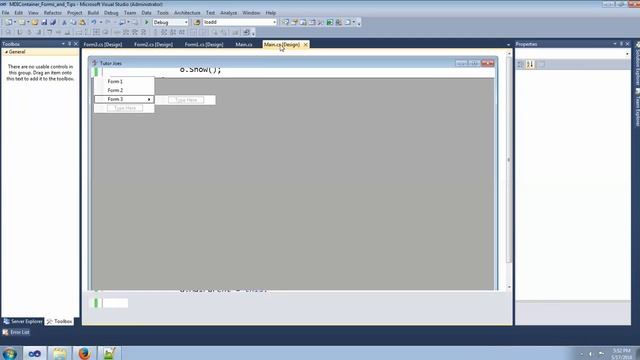The width and height of the screenshot is (640, 360).
Task: Switch to the Main.cs code tab
Action: click(x=244, y=44)
